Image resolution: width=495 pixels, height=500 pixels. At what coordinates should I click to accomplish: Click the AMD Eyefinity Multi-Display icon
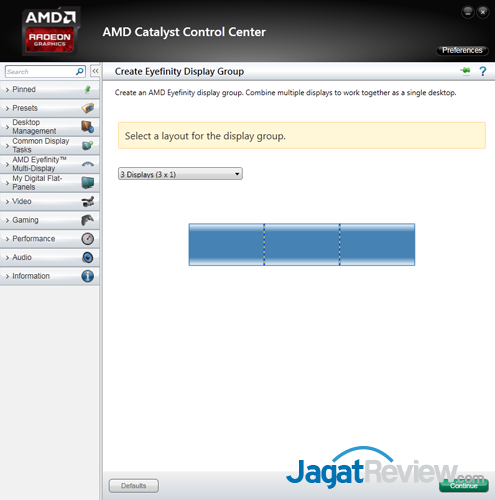[x=88, y=164]
